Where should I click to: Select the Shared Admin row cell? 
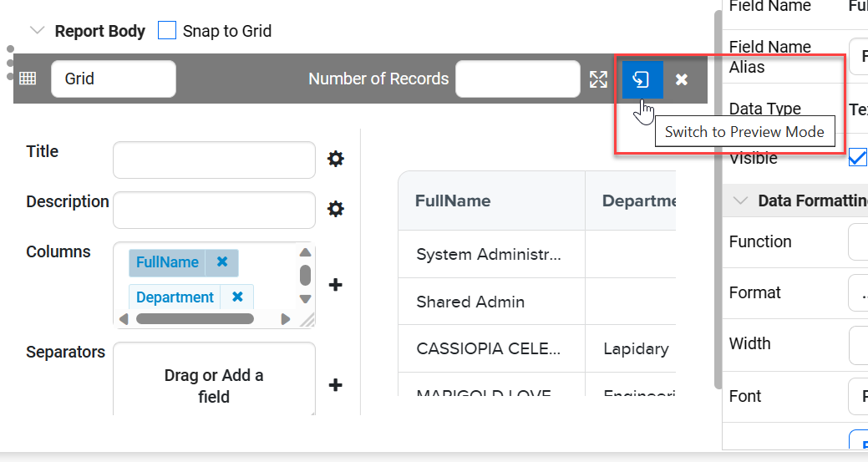pyautogui.click(x=491, y=302)
